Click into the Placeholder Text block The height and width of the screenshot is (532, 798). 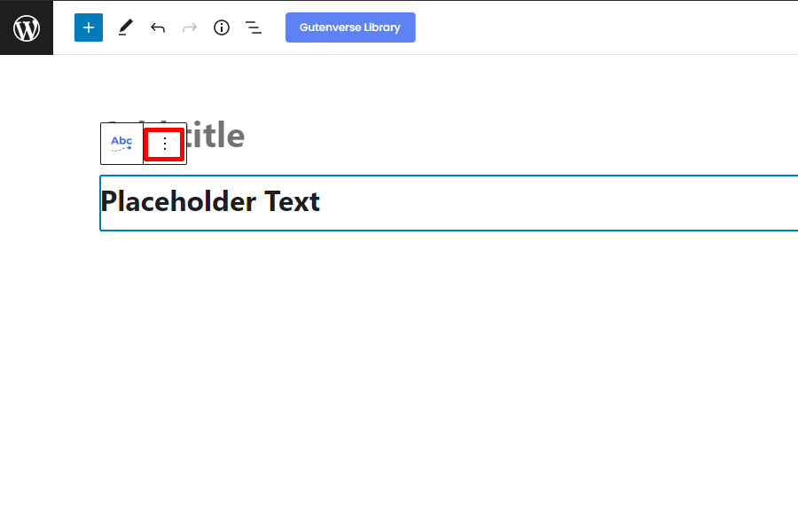pos(449,203)
